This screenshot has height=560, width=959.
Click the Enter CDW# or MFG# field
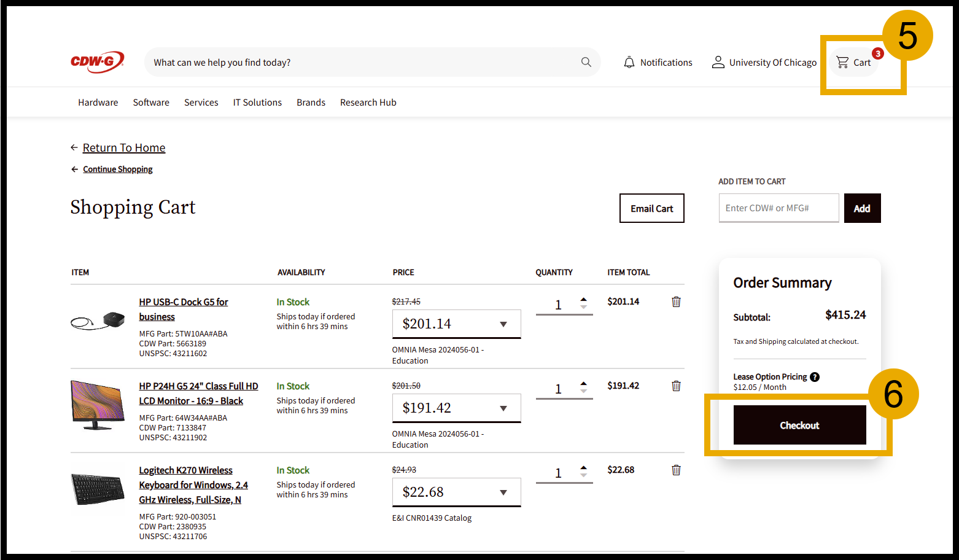778,208
